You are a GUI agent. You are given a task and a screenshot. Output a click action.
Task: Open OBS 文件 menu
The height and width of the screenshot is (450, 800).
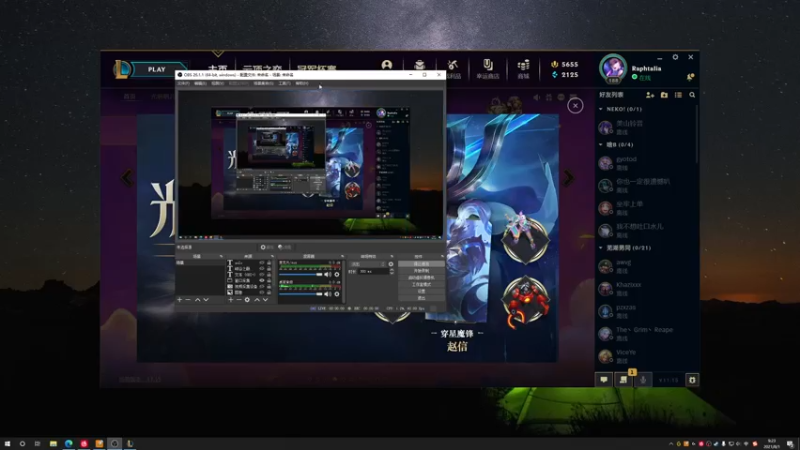tap(183, 83)
